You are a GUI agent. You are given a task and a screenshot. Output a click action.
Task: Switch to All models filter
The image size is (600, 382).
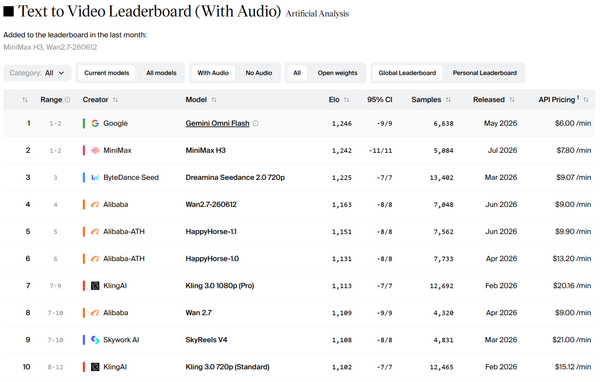[161, 73]
